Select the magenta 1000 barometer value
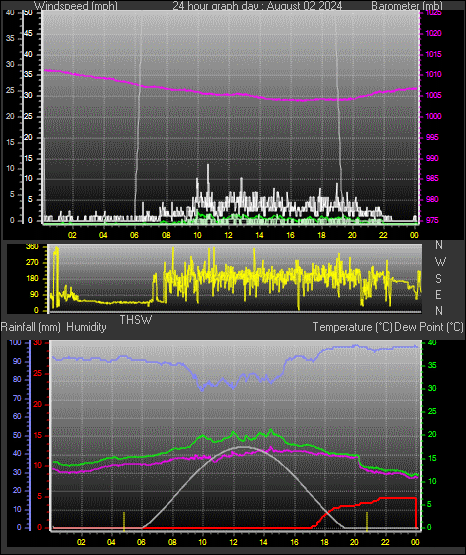This screenshot has height=555, width=466. 433,116
